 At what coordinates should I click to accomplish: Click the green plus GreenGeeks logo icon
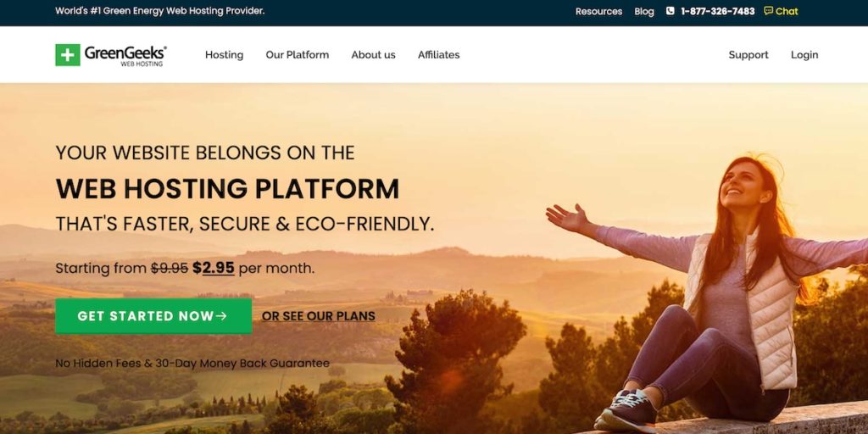pyautogui.click(x=68, y=55)
